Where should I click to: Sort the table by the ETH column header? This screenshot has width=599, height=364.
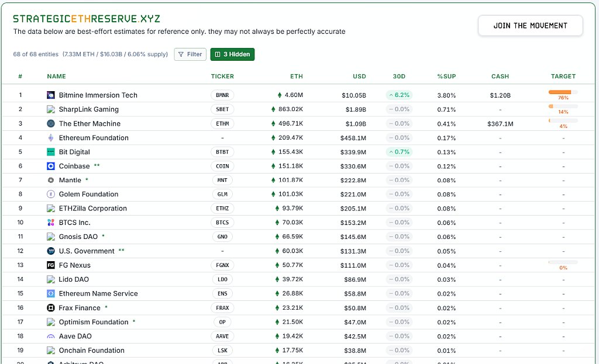[297, 77]
